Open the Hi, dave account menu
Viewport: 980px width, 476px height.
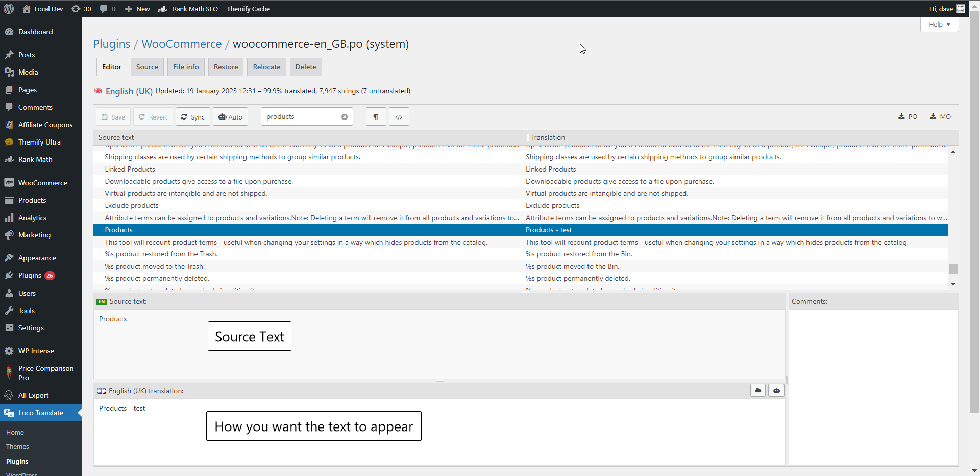click(947, 9)
